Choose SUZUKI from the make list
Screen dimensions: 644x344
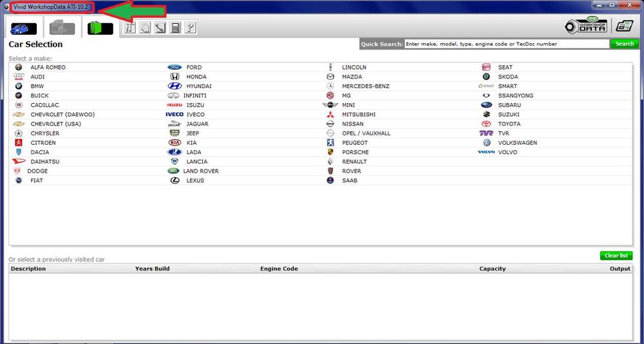click(509, 114)
